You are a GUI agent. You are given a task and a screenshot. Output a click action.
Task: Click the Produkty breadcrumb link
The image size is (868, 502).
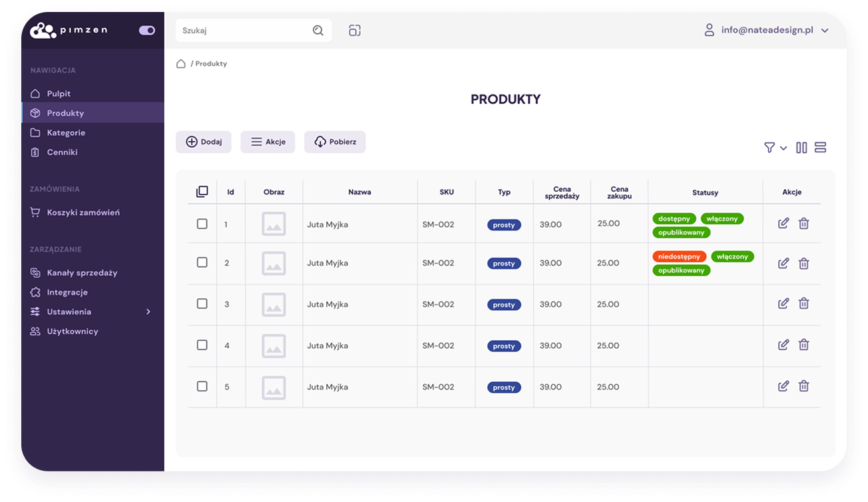pos(211,64)
